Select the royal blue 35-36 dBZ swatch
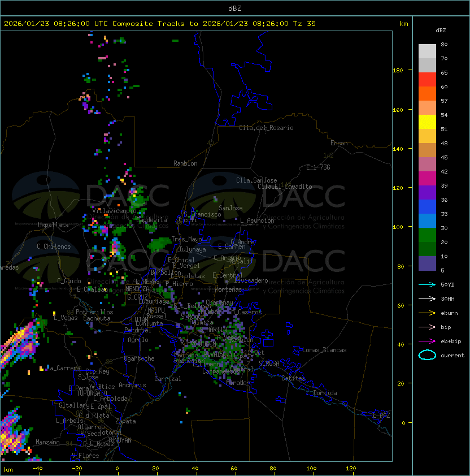 427,207
